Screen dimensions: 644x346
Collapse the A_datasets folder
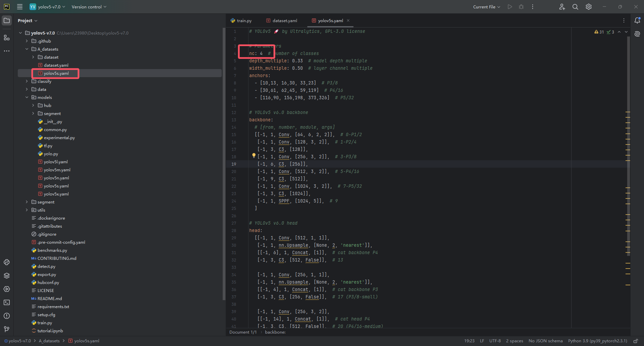click(27, 49)
